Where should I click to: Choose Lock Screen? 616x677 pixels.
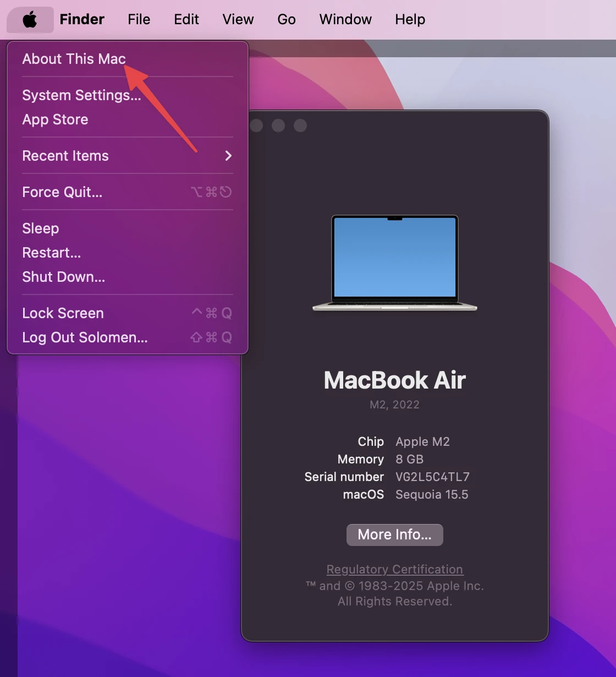[128, 313]
